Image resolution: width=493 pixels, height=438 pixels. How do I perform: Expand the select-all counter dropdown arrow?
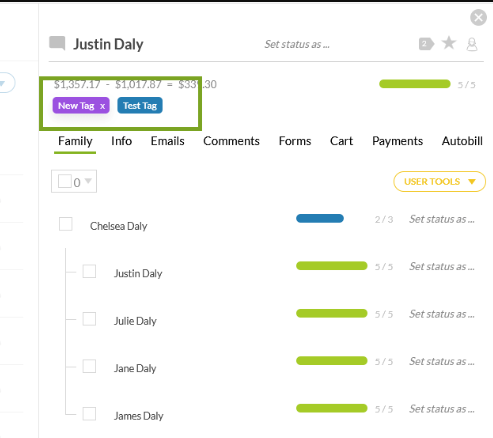pos(88,181)
